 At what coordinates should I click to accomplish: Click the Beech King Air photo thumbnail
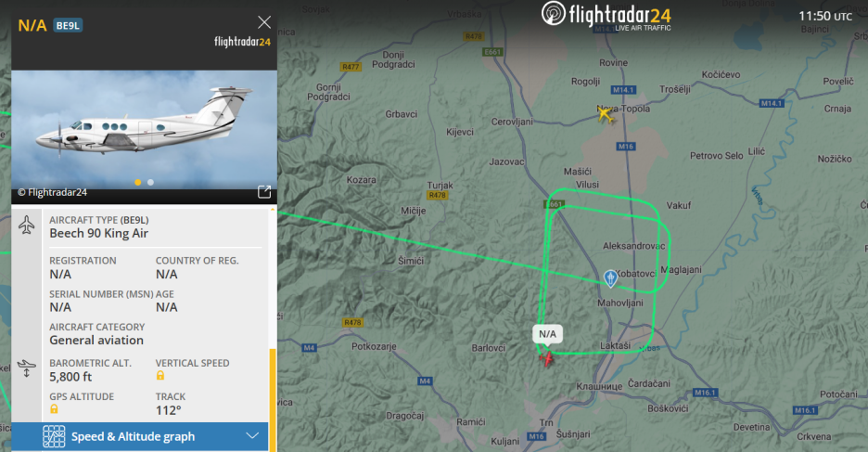click(x=144, y=130)
